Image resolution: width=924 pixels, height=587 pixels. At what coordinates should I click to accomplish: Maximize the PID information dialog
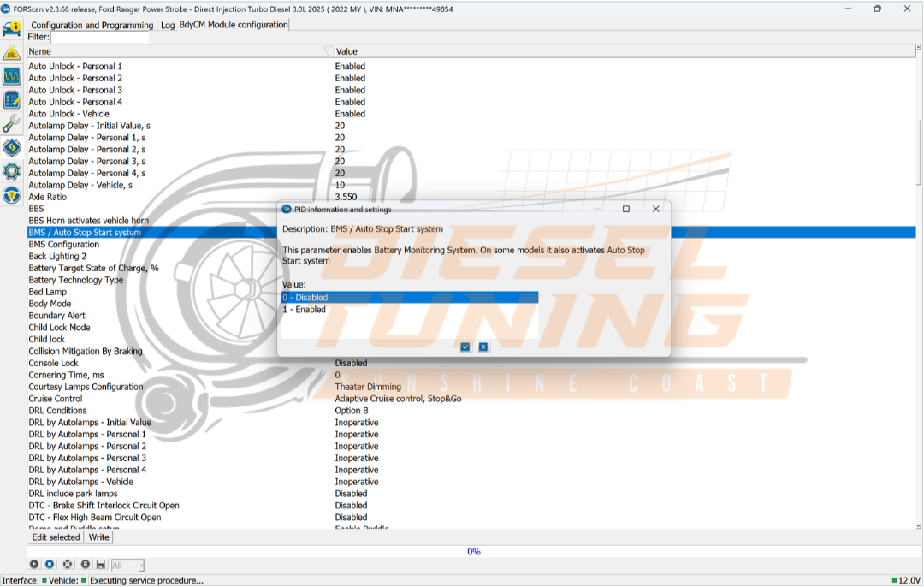(625, 210)
